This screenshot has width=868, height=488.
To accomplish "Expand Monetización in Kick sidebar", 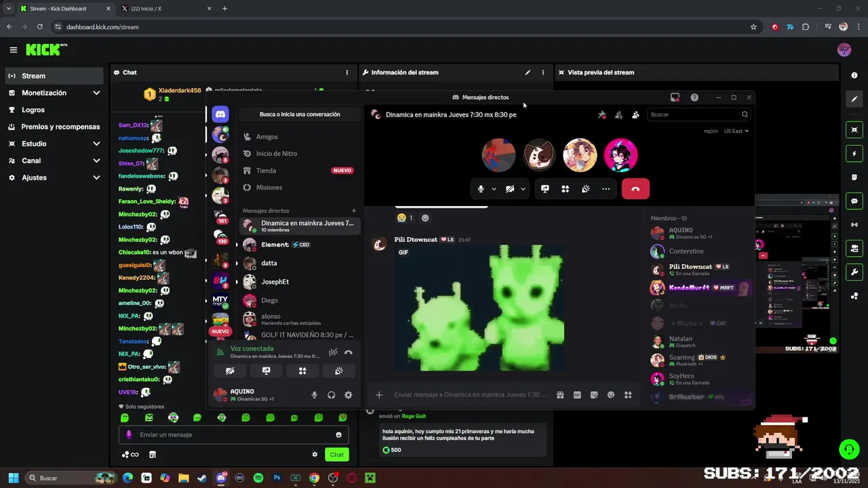I will click(54, 93).
